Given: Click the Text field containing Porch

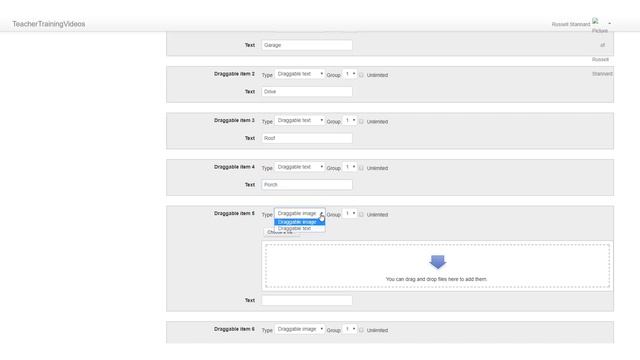Looking at the screenshot, I should coord(307,184).
